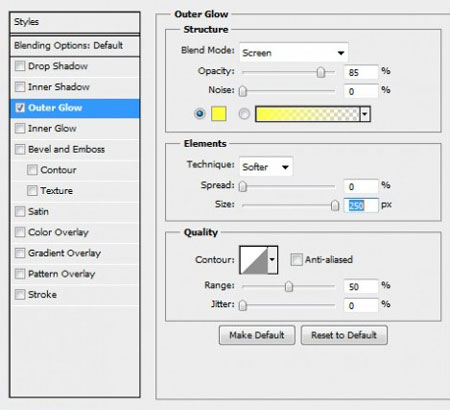
Task: Enable the Drop Shadow checkbox
Action: click(x=20, y=66)
